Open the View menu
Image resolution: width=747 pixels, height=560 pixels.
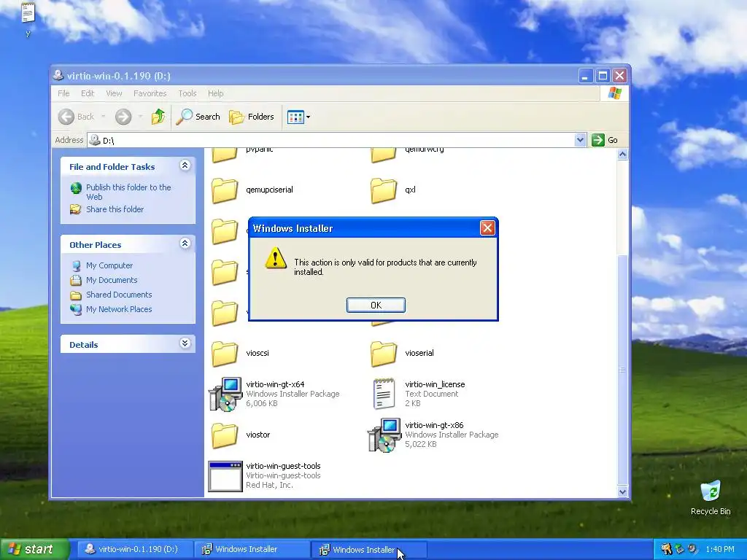coord(114,93)
